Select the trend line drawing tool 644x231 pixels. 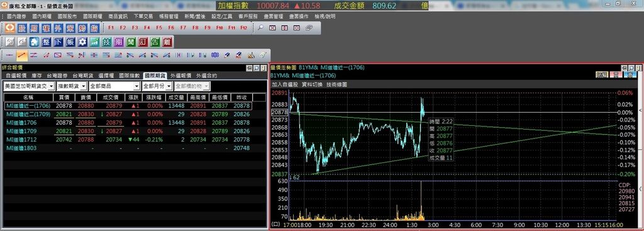pyautogui.click(x=22, y=55)
